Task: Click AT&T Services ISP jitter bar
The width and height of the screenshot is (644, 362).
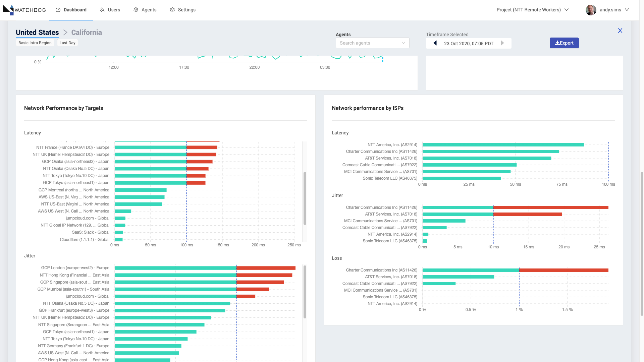Action: (x=492, y=214)
